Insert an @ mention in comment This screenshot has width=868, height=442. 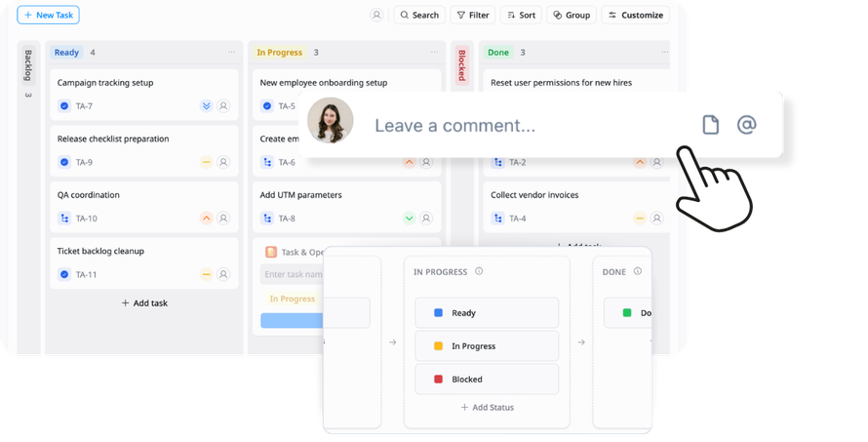746,125
